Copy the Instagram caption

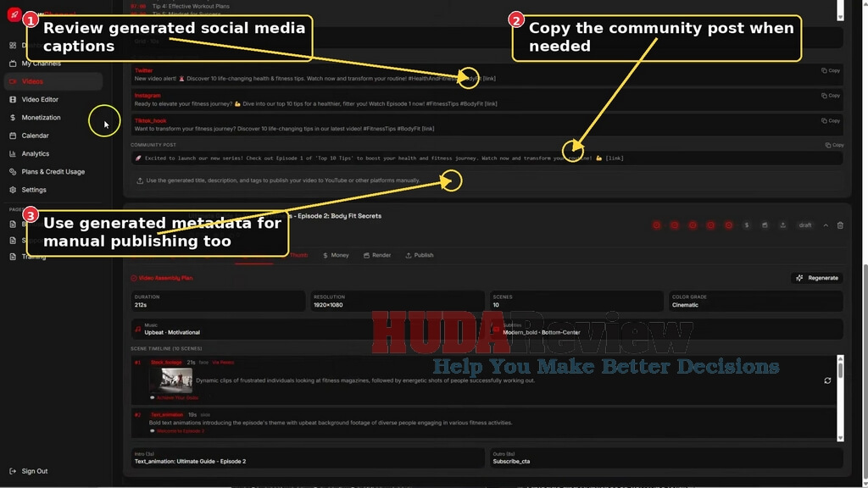click(x=831, y=96)
